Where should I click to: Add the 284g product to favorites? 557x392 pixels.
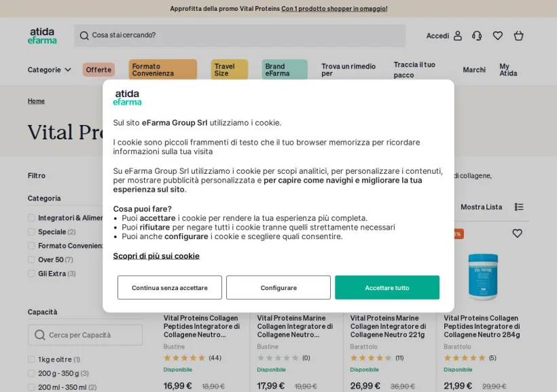point(517,234)
